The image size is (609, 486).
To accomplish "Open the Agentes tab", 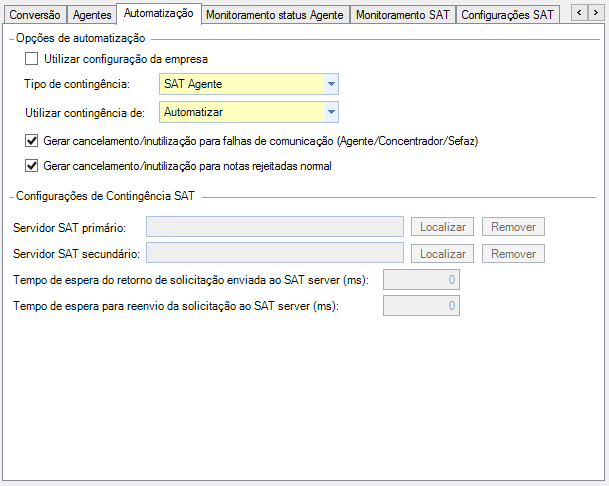I will (92, 15).
